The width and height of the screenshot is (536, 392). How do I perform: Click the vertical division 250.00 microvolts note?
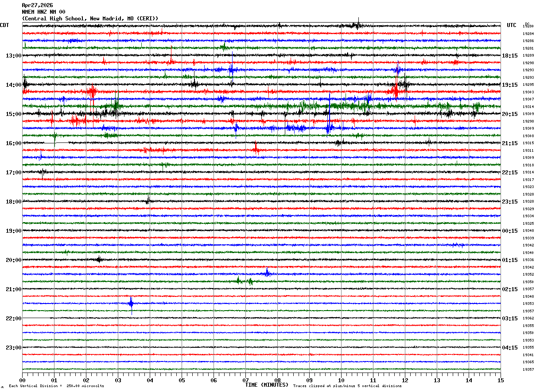click(57, 386)
